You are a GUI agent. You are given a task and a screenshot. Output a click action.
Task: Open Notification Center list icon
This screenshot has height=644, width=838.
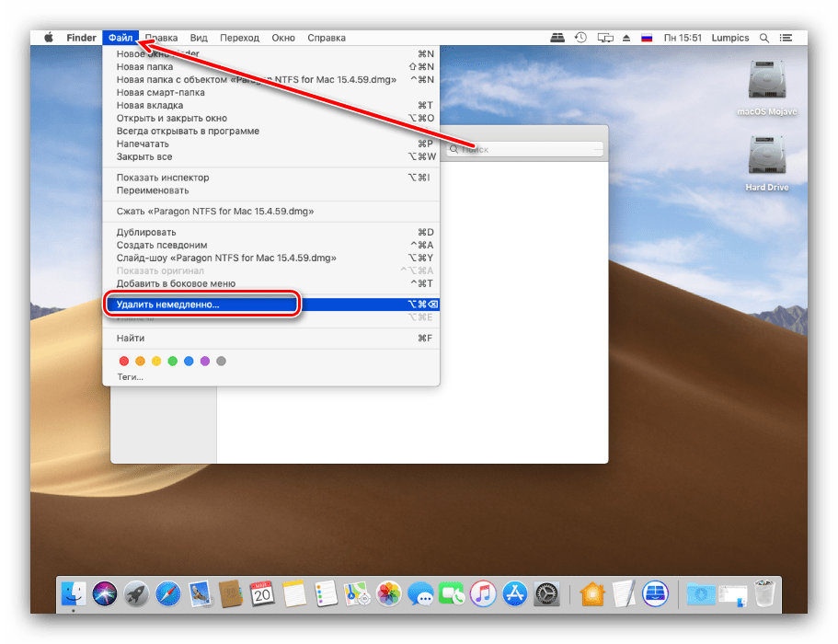tap(789, 38)
